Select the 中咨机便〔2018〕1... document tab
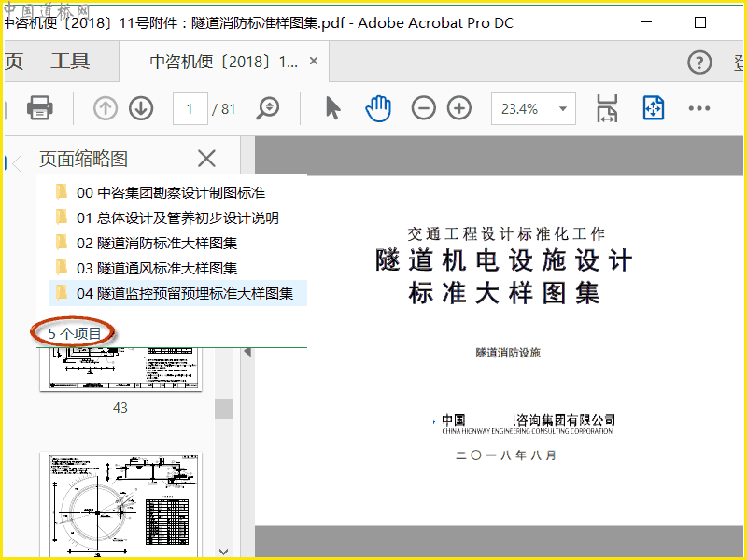The image size is (747, 560). [223, 62]
